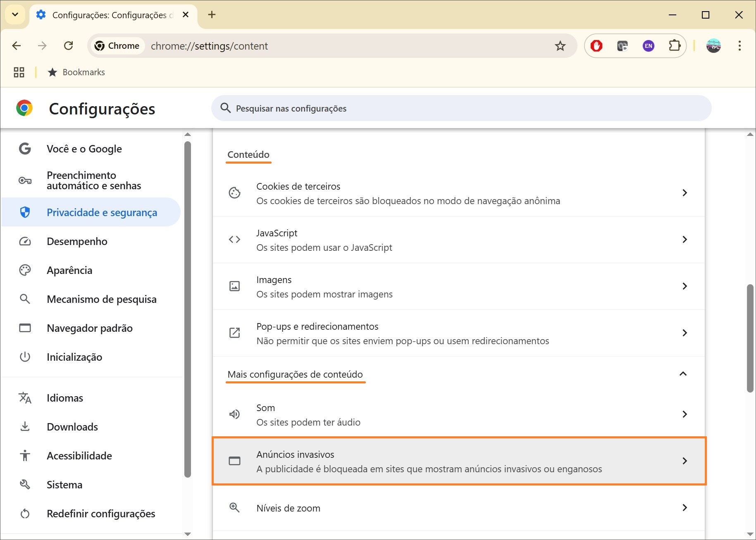Open the Extensions puzzle piece menu
Screen dimensions: 756x540
pos(674,46)
